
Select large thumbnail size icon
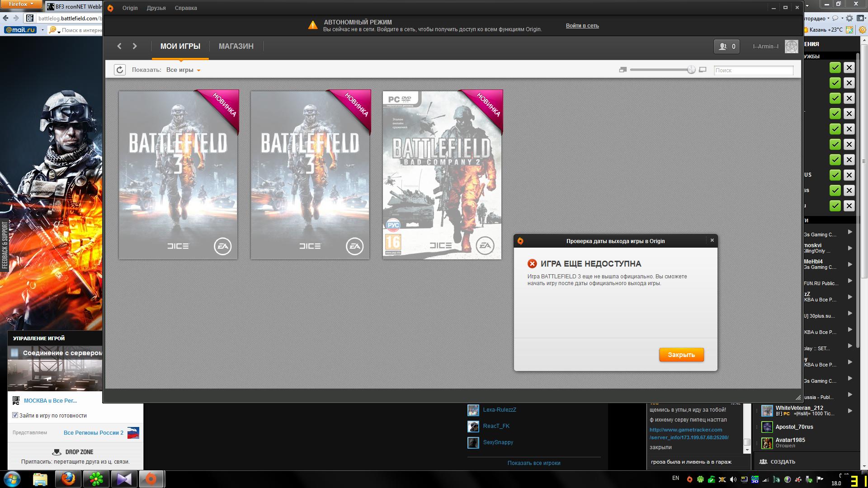703,70
